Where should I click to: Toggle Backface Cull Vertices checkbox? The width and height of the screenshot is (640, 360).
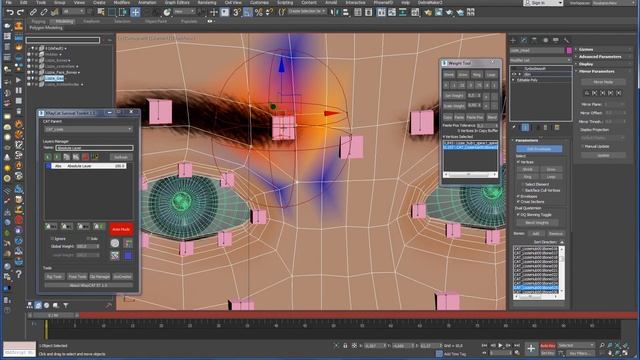(523, 190)
